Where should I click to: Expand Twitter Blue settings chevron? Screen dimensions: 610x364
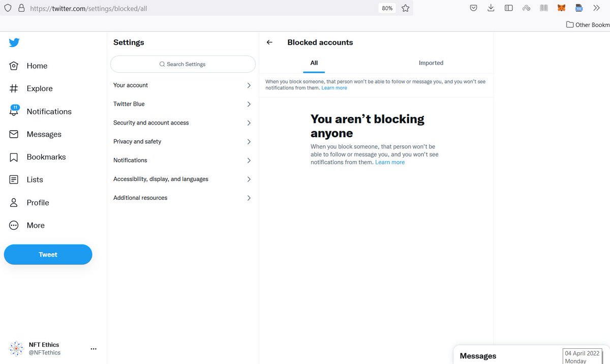tap(249, 104)
